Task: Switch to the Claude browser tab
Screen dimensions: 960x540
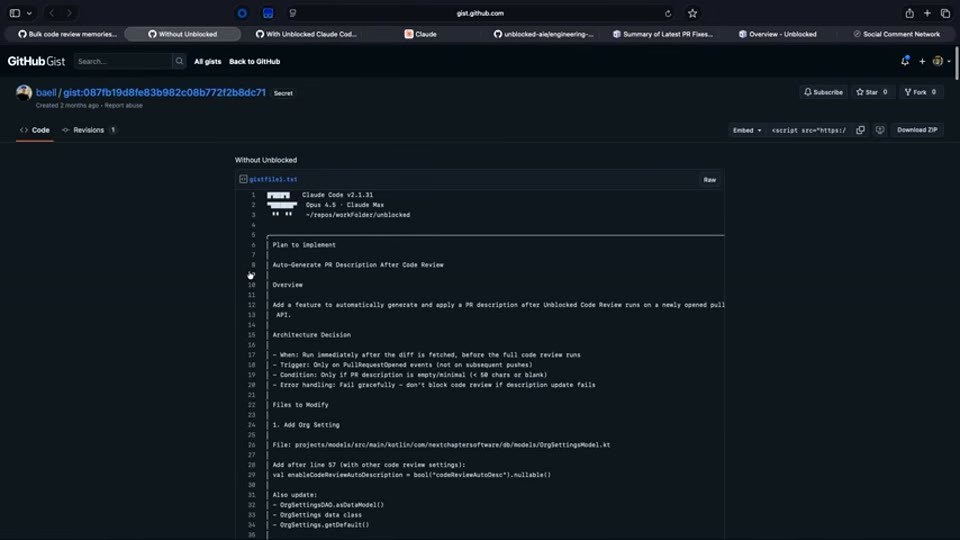Action: (421, 34)
